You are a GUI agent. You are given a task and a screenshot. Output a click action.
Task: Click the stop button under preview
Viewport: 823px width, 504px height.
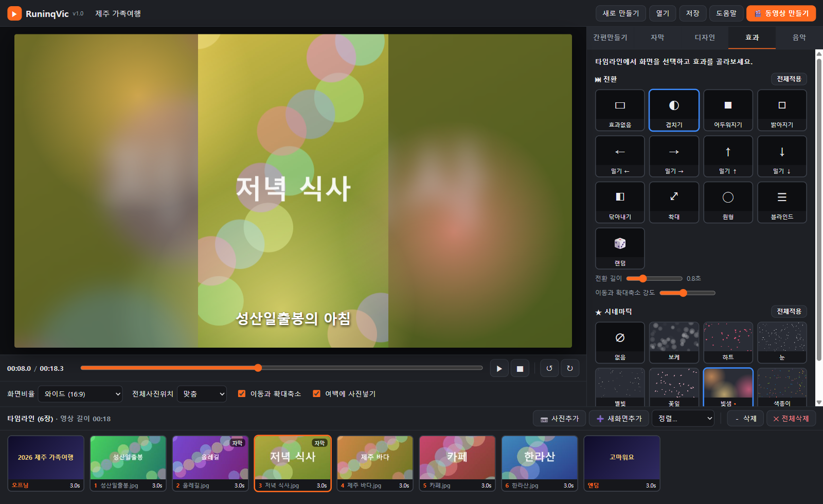coord(520,368)
